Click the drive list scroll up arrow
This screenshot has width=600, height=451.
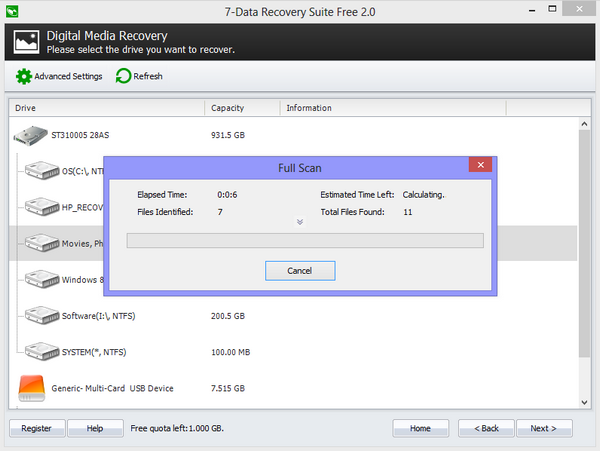pos(584,124)
